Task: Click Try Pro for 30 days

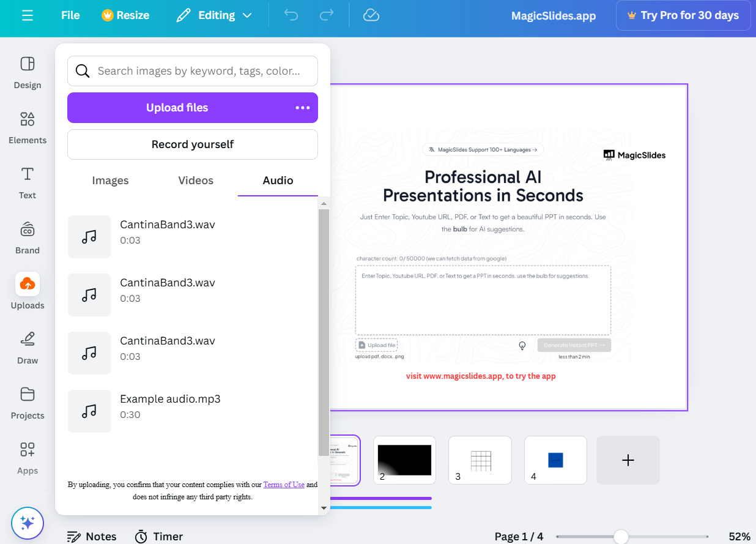Action: click(x=683, y=15)
